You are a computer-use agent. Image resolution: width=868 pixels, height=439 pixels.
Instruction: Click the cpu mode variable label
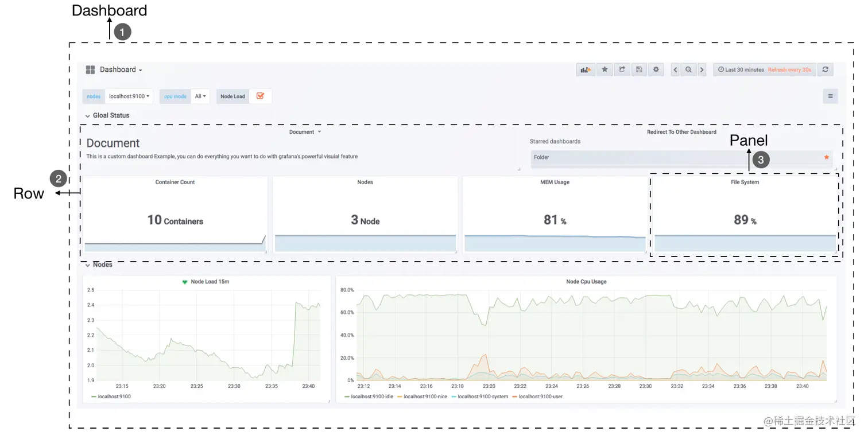coord(175,96)
